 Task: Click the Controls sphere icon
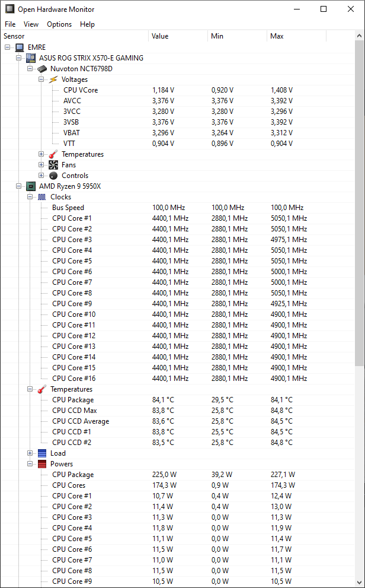53,176
